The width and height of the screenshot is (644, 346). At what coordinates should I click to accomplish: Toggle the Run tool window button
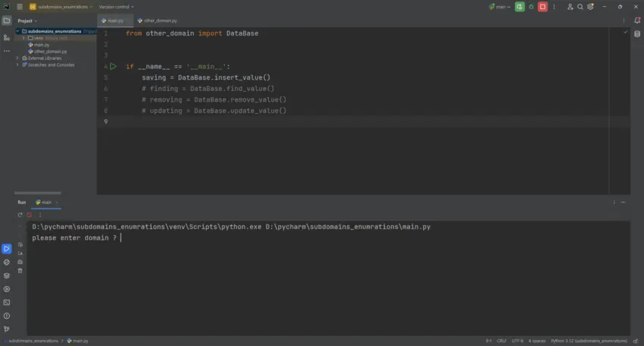click(x=6, y=248)
